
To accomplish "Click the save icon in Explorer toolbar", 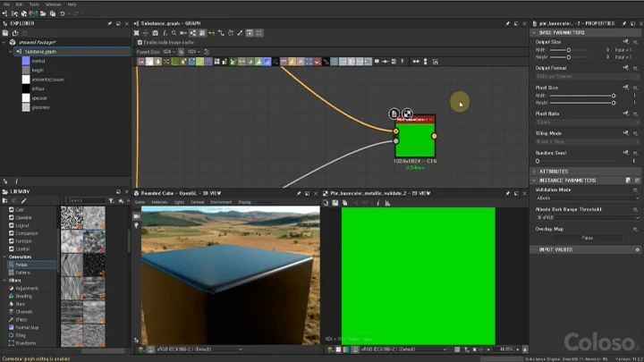I will pyautogui.click(x=5, y=33).
